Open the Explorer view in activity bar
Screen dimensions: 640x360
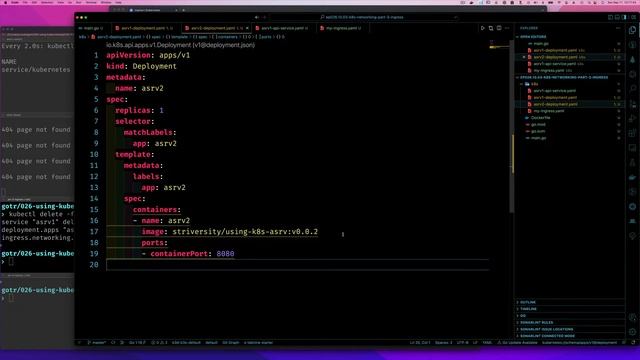tap(633, 30)
